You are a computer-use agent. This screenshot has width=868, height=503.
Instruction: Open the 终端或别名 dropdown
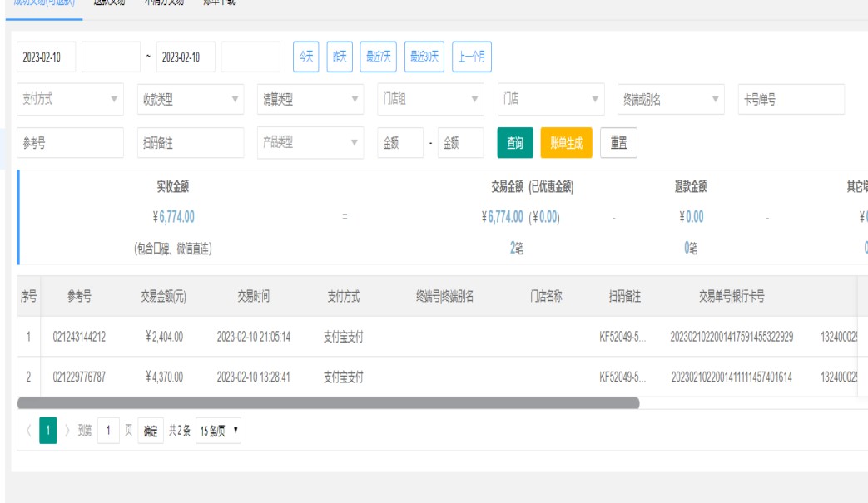pyautogui.click(x=671, y=99)
